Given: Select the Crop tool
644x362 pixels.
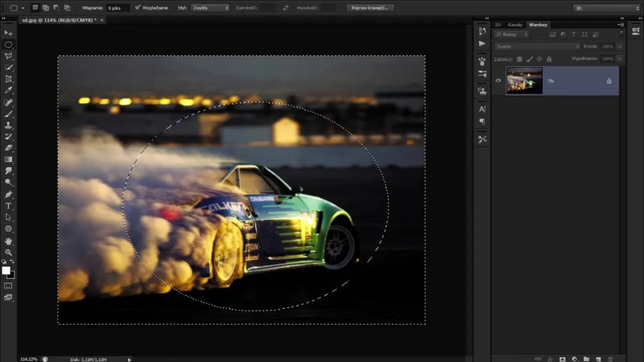Looking at the screenshot, I should pos(8,79).
